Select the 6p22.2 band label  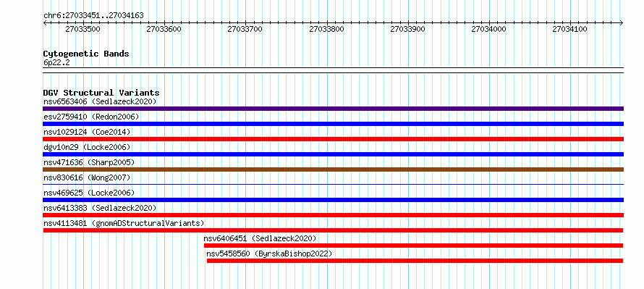click(56, 62)
